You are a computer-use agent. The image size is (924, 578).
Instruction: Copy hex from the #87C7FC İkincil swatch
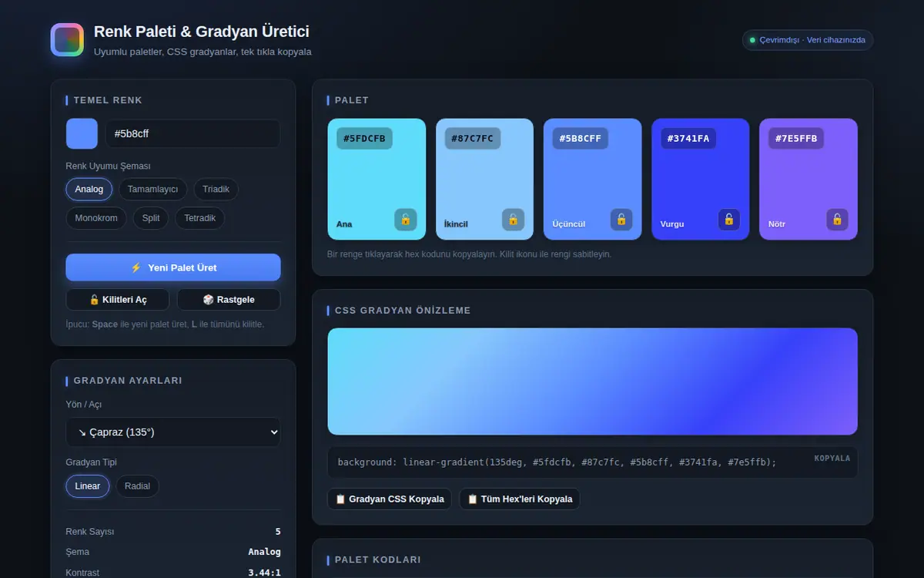[x=484, y=179]
